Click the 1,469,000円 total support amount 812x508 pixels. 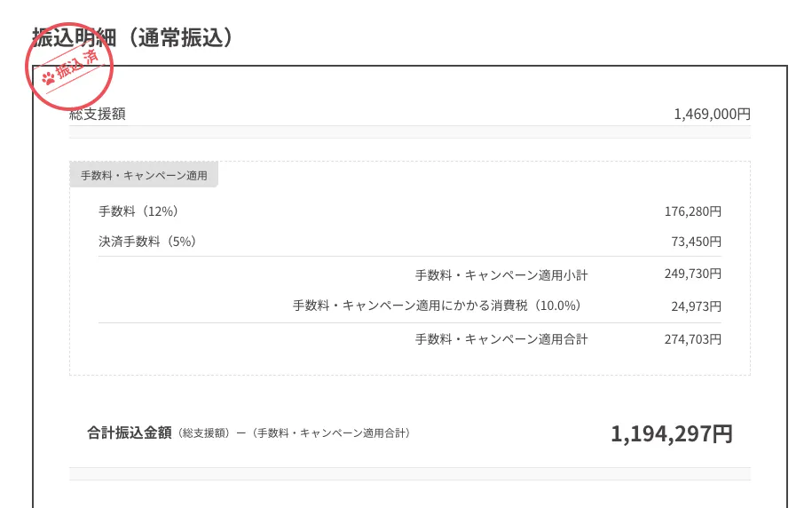(712, 114)
